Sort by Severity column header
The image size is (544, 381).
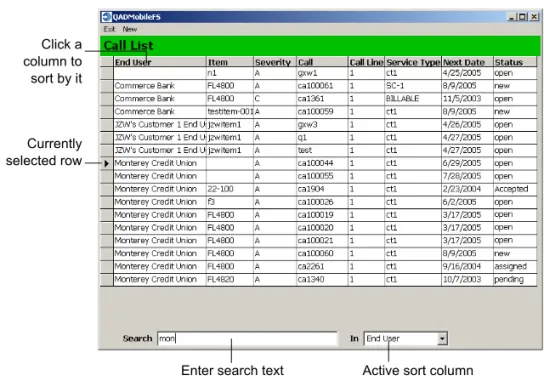[x=275, y=62]
